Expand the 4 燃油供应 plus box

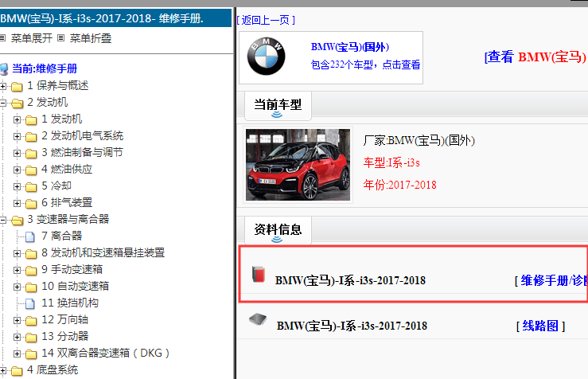17,170
